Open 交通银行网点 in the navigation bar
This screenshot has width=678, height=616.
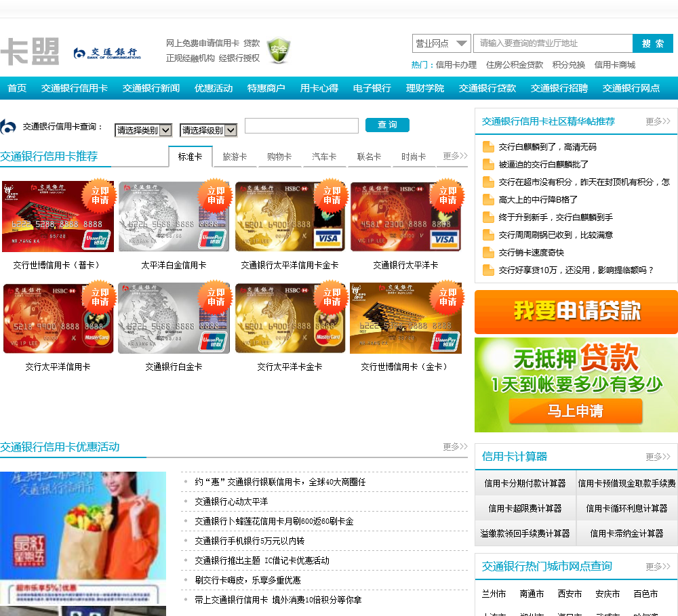[631, 88]
